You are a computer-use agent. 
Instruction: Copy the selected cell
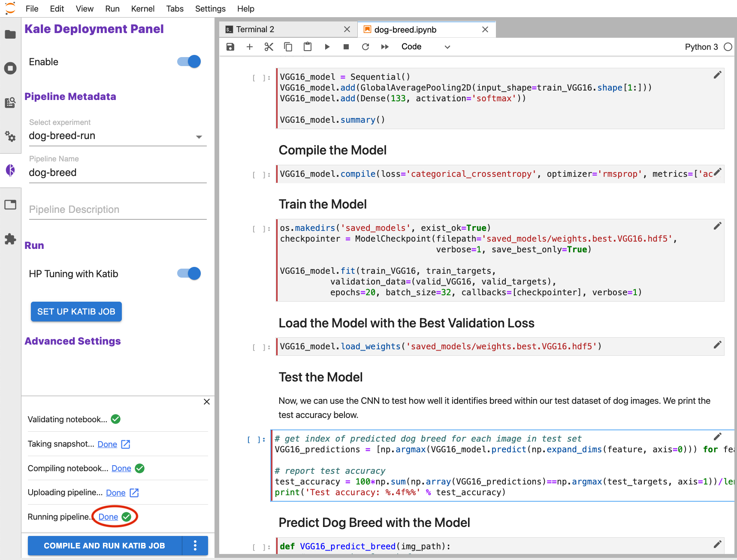coord(288,47)
